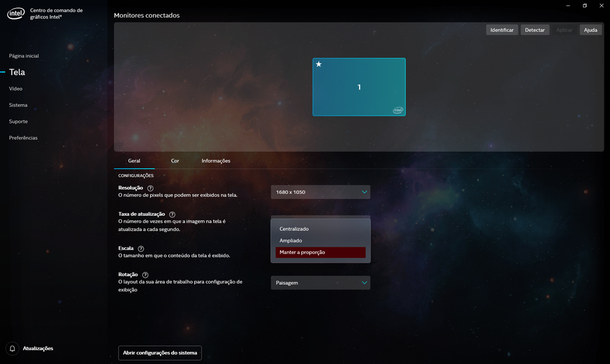Click the Detectar button
Screen dimensions: 610x364
tap(535, 30)
